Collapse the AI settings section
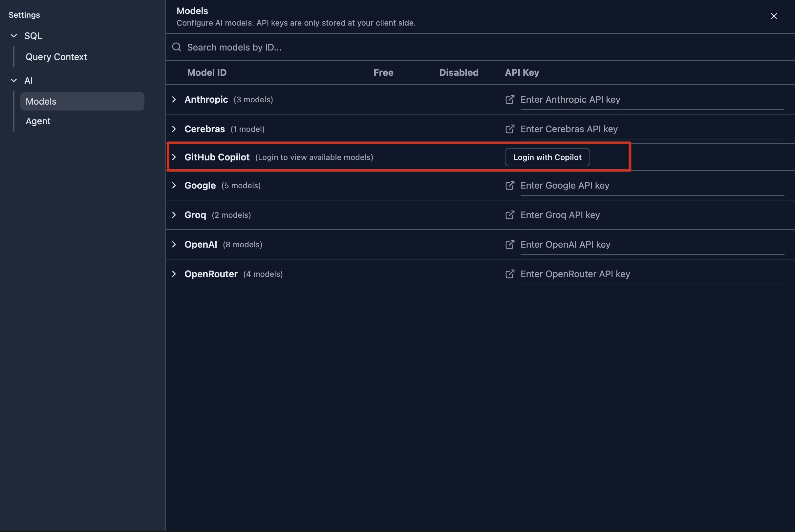 (14, 80)
